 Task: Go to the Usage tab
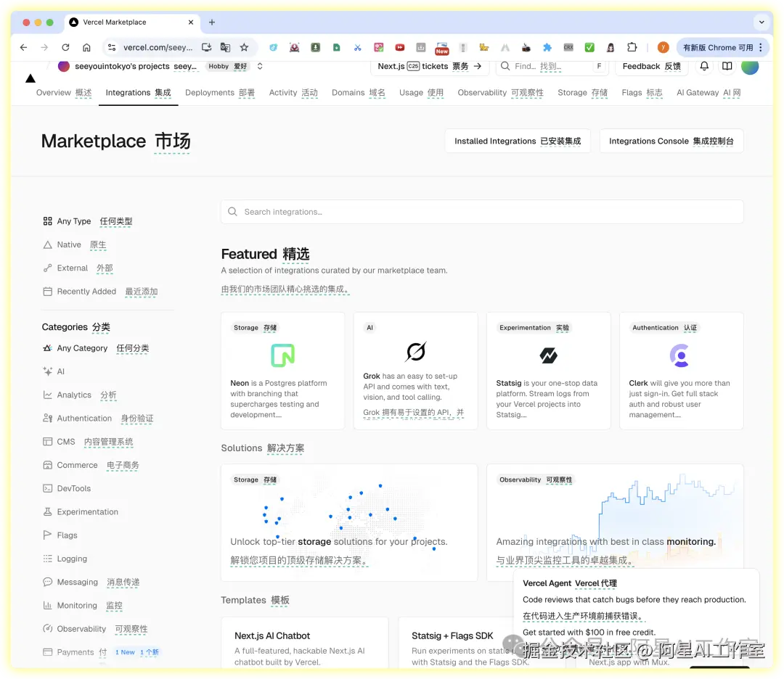[422, 92]
